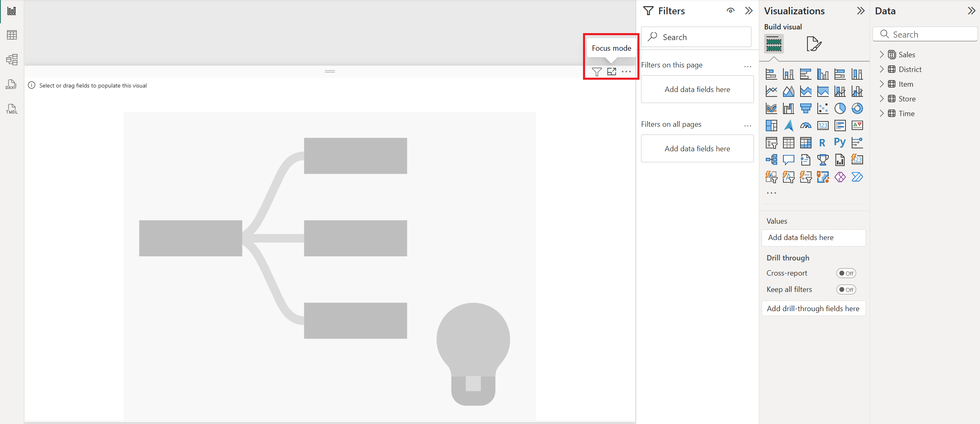Expand the Sales table in Data pane
Screen dimensions: 980x424
pyautogui.click(x=882, y=54)
